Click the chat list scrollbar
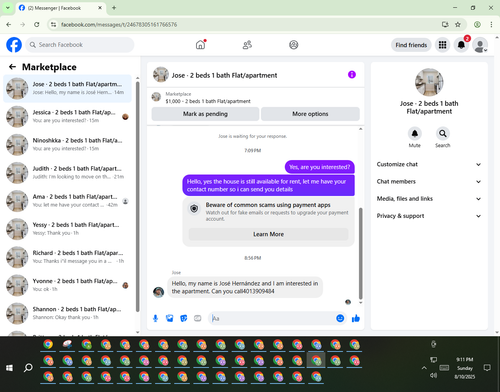500x392 pixels. (x=137, y=197)
